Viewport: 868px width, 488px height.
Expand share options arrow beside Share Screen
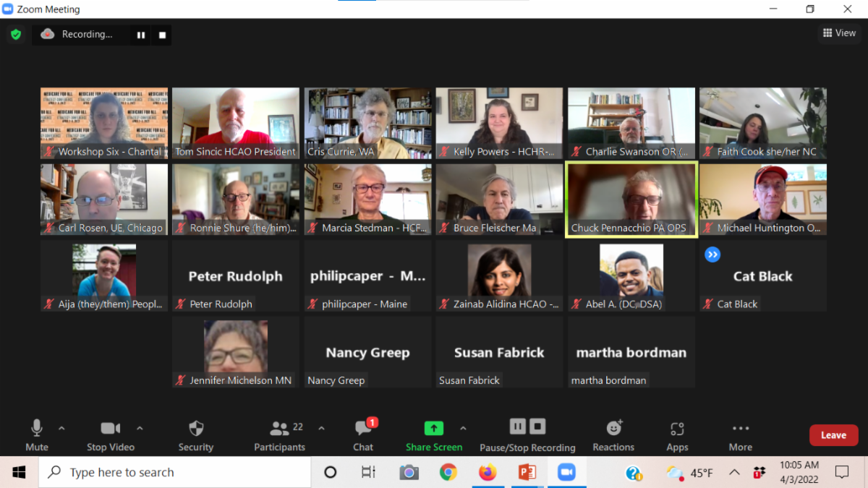click(x=463, y=428)
